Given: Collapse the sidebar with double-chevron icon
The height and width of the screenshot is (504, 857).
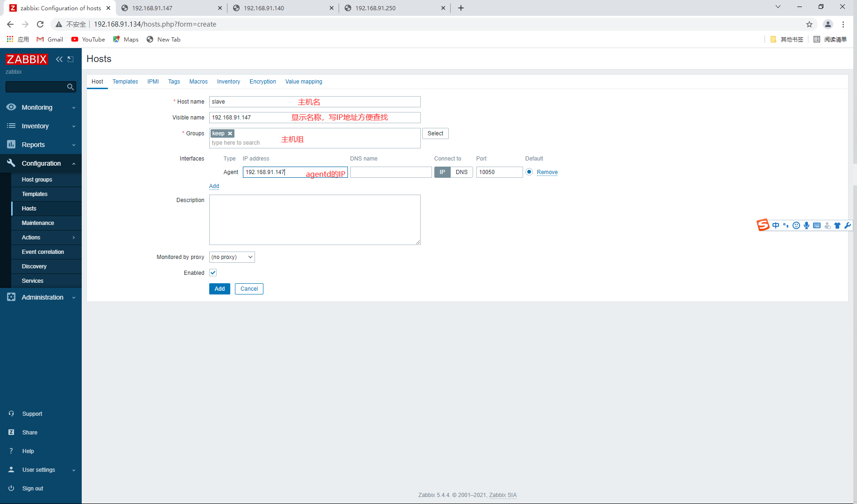Looking at the screenshot, I should pos(59,59).
